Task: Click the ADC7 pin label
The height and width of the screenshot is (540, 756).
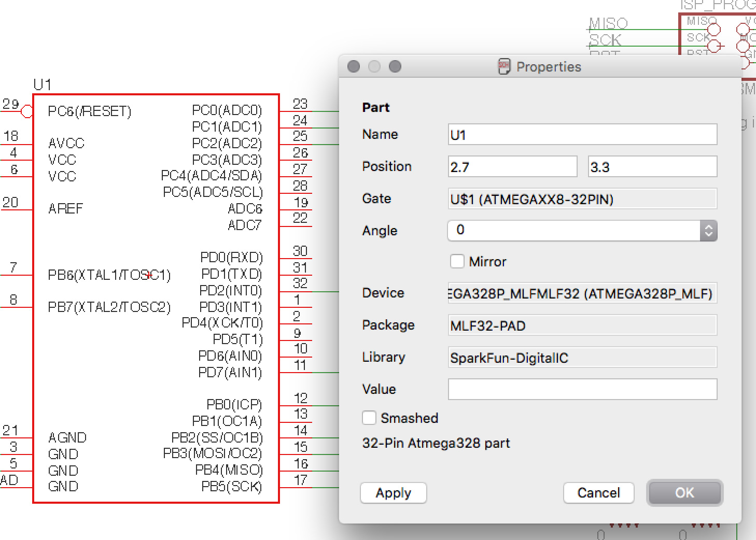Action: [245, 225]
